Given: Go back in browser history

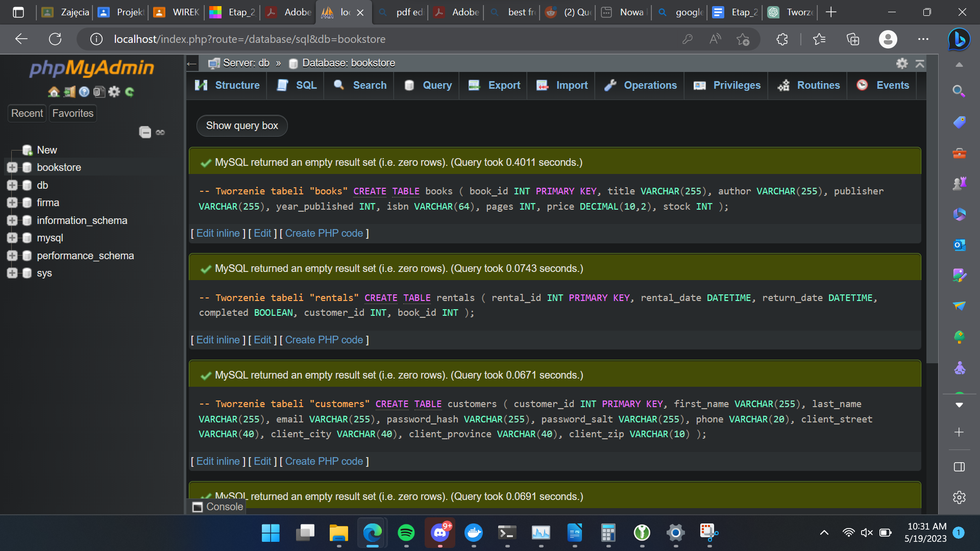Looking at the screenshot, I should tap(21, 39).
